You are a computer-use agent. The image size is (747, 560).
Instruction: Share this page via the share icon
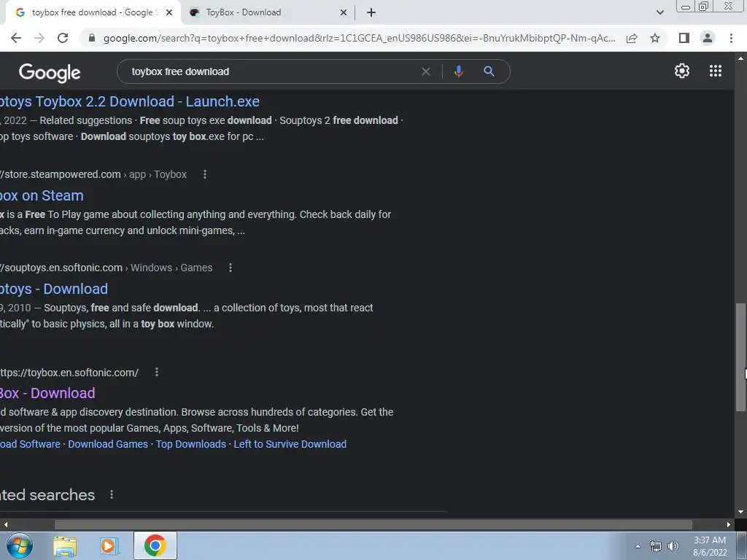click(x=632, y=38)
